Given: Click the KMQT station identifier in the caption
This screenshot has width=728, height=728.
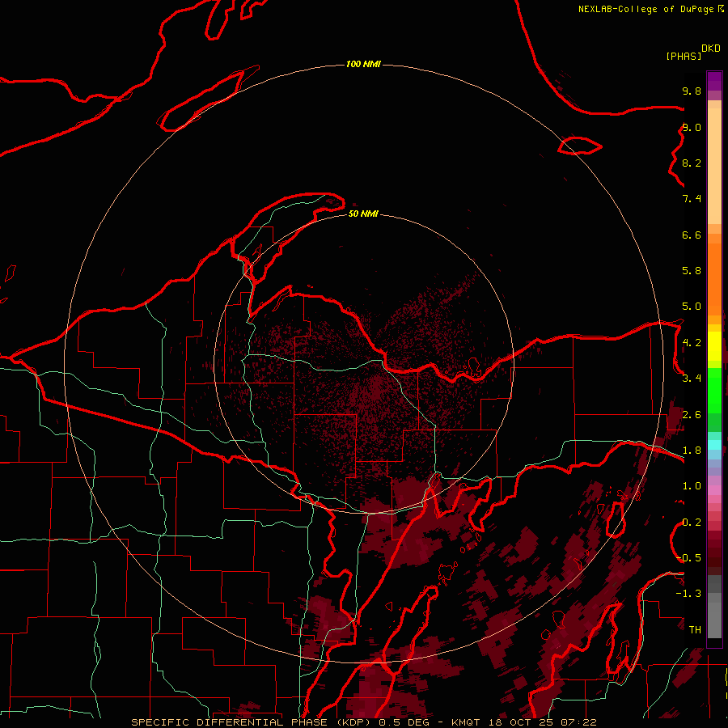Looking at the screenshot, I should click(x=466, y=722).
